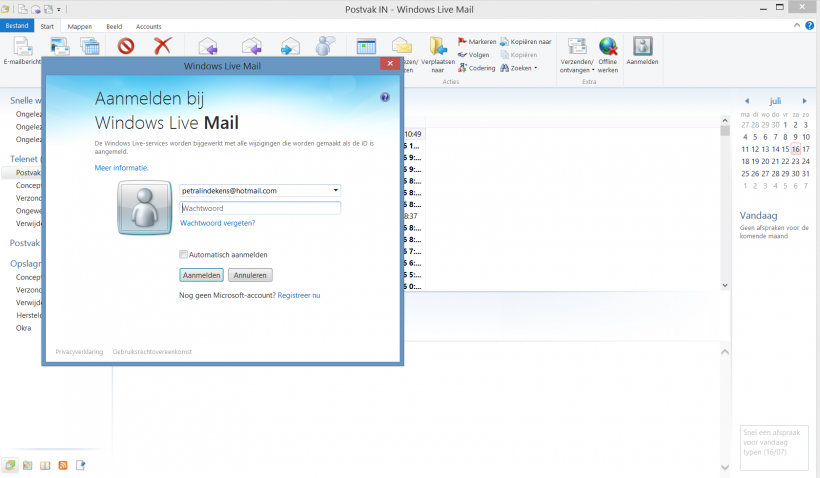Click the Verplaatsen naar folder icon

pos(437,47)
